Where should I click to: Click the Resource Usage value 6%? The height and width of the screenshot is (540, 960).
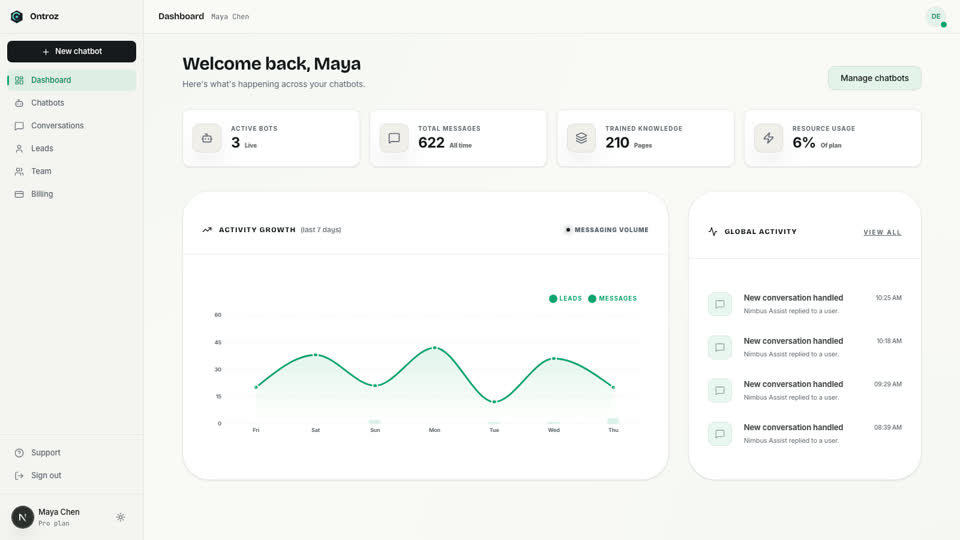[804, 143]
